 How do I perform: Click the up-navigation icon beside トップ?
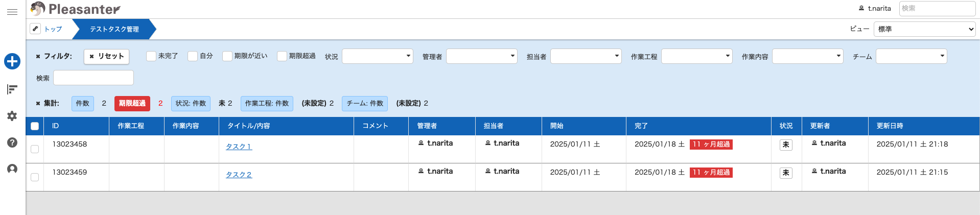pos(35,29)
